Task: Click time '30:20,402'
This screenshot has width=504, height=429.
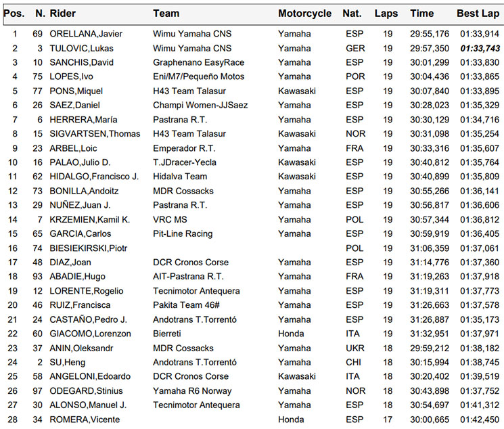Action: 430,377
